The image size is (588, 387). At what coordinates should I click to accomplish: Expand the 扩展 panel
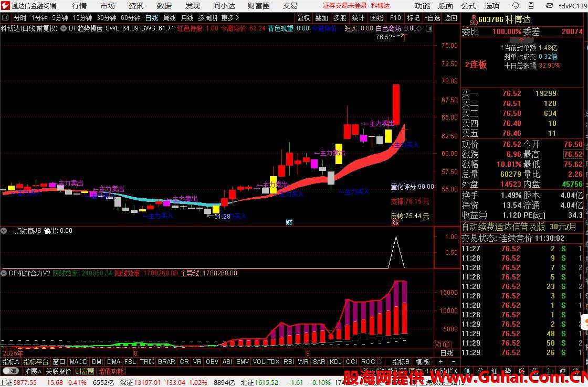click(x=33, y=371)
